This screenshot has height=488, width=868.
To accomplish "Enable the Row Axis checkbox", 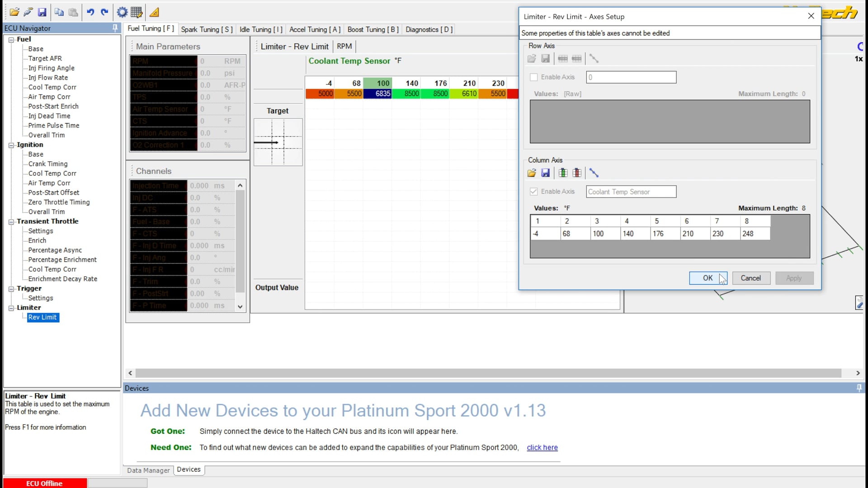I will tap(533, 77).
